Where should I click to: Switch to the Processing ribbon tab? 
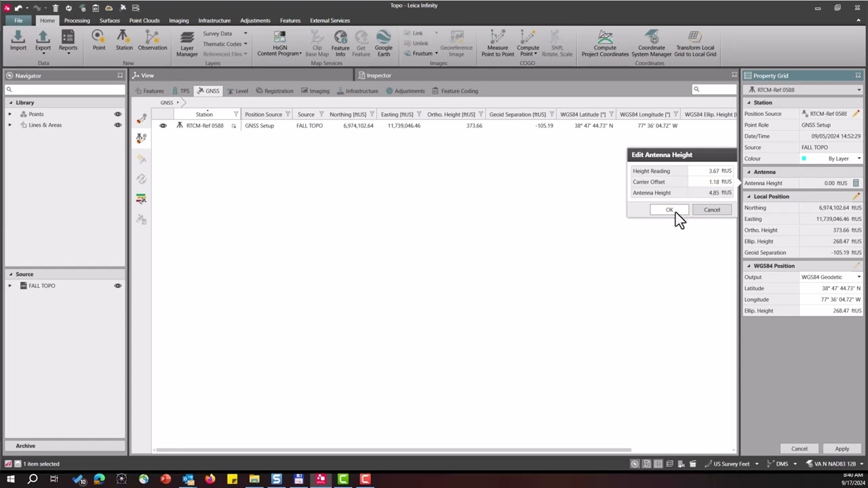click(x=77, y=20)
